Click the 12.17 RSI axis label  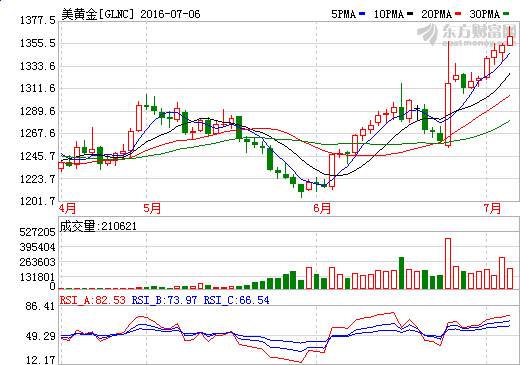coord(40,360)
